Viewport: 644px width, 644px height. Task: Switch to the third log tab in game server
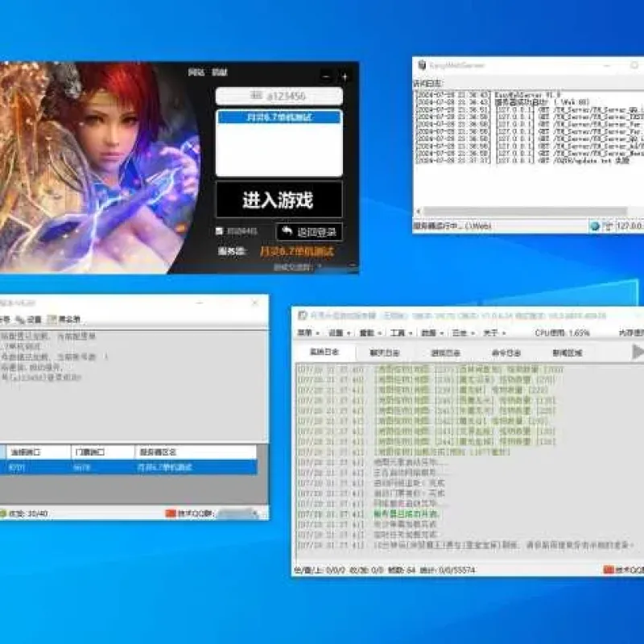(446, 353)
